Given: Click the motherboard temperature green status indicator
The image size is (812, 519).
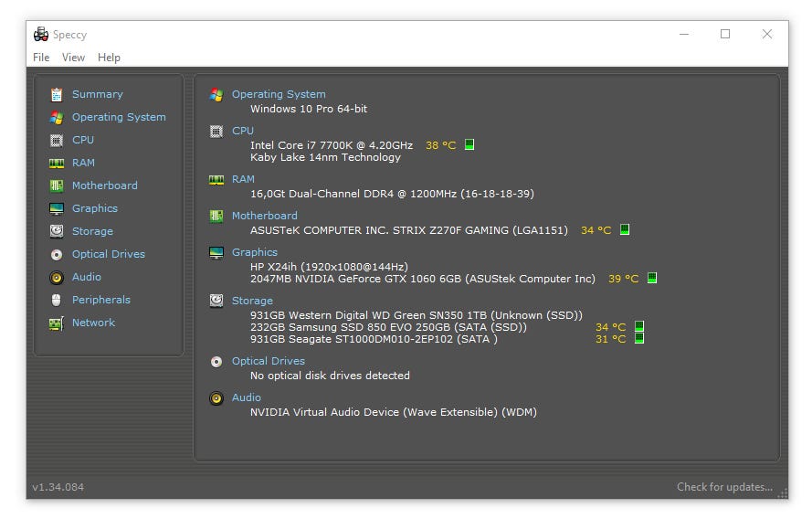Looking at the screenshot, I should pos(625,229).
